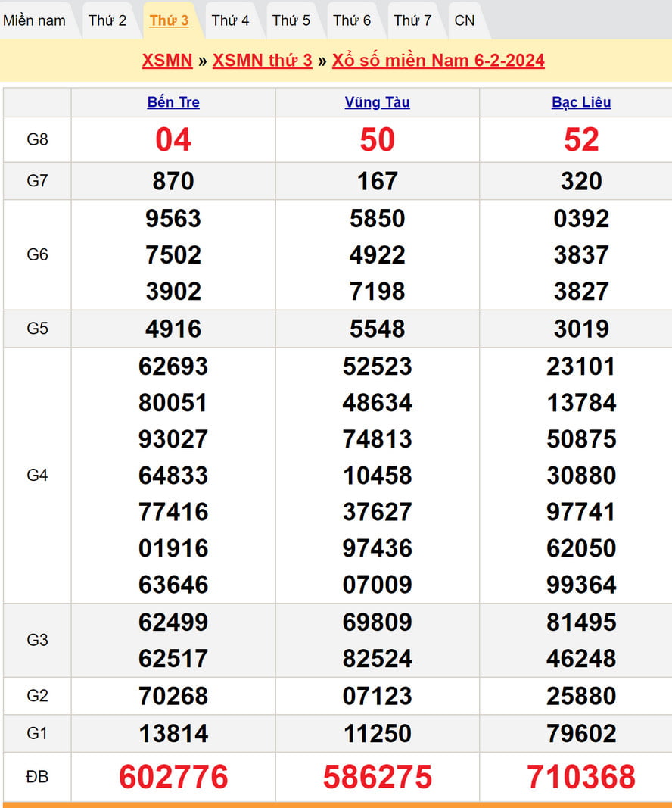Click the XSMN breadcrumb link

click(x=167, y=61)
